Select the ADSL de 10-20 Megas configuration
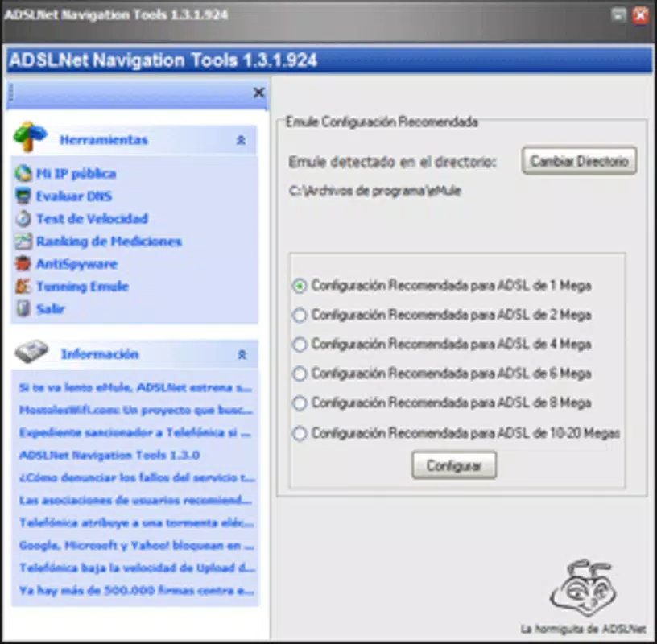The image size is (657, 644). (457, 433)
